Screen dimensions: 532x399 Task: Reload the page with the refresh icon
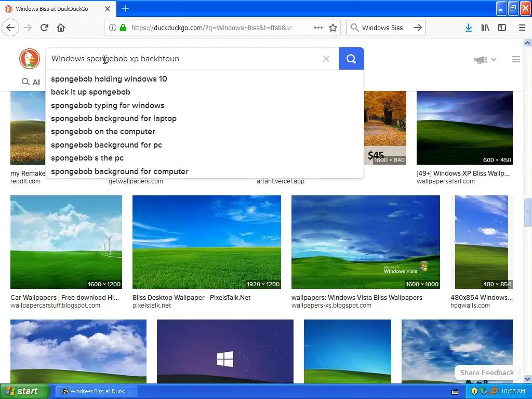[x=44, y=28]
